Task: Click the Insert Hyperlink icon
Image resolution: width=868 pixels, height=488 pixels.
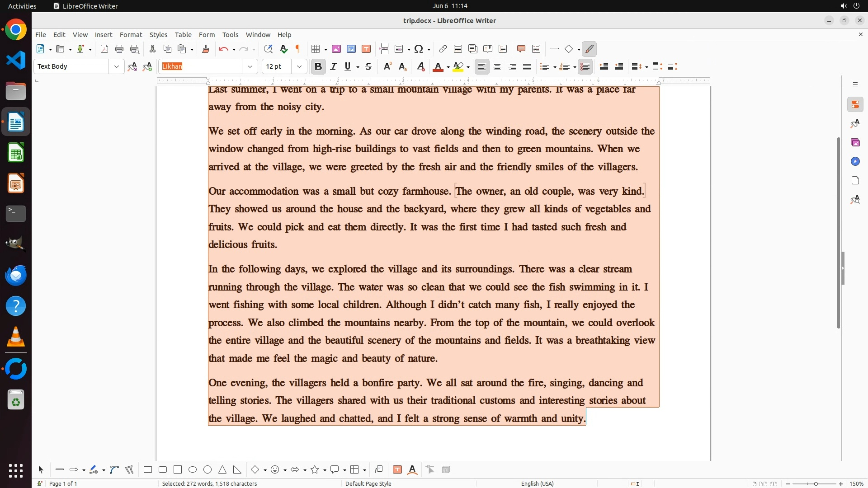Action: pos(443,49)
